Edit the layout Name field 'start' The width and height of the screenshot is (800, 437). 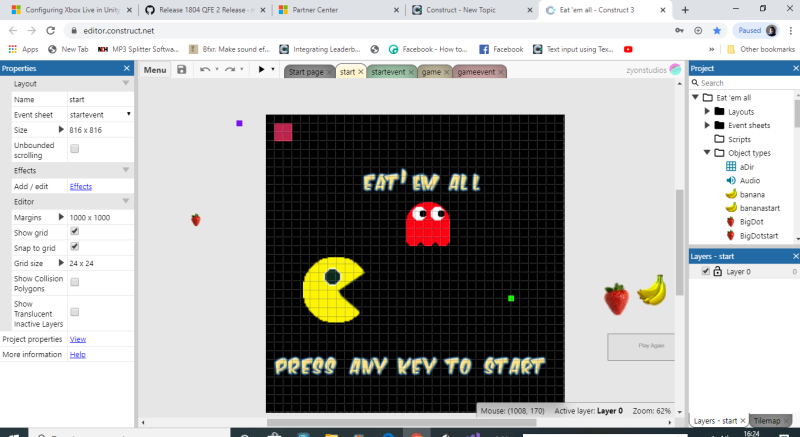[101, 99]
